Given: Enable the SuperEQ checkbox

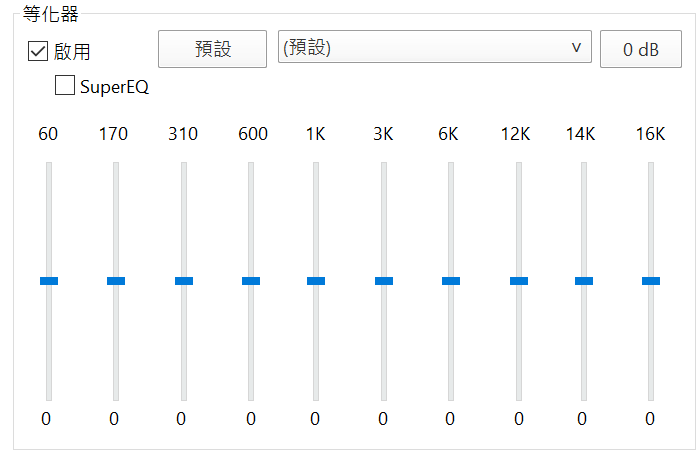Looking at the screenshot, I should click(x=65, y=85).
